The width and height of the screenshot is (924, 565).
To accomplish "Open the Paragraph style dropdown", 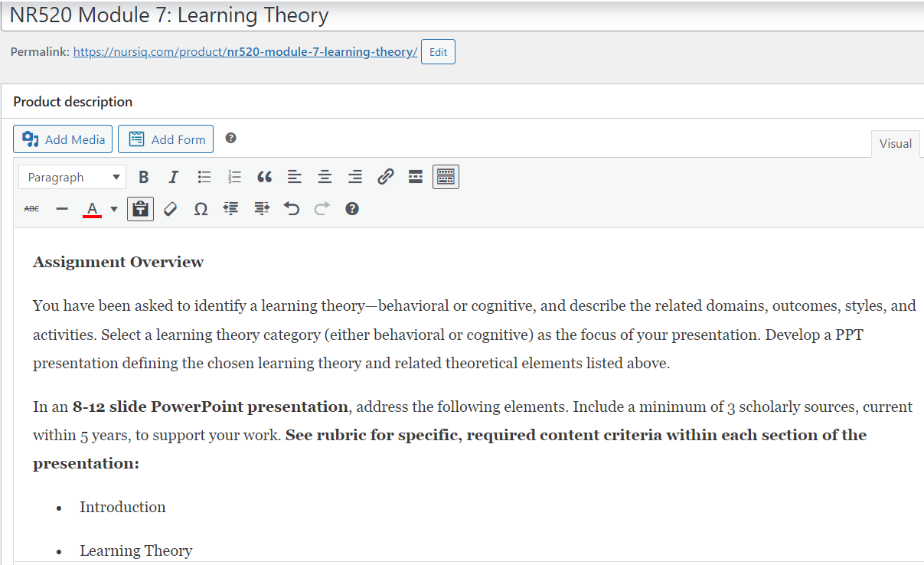I will 72,176.
